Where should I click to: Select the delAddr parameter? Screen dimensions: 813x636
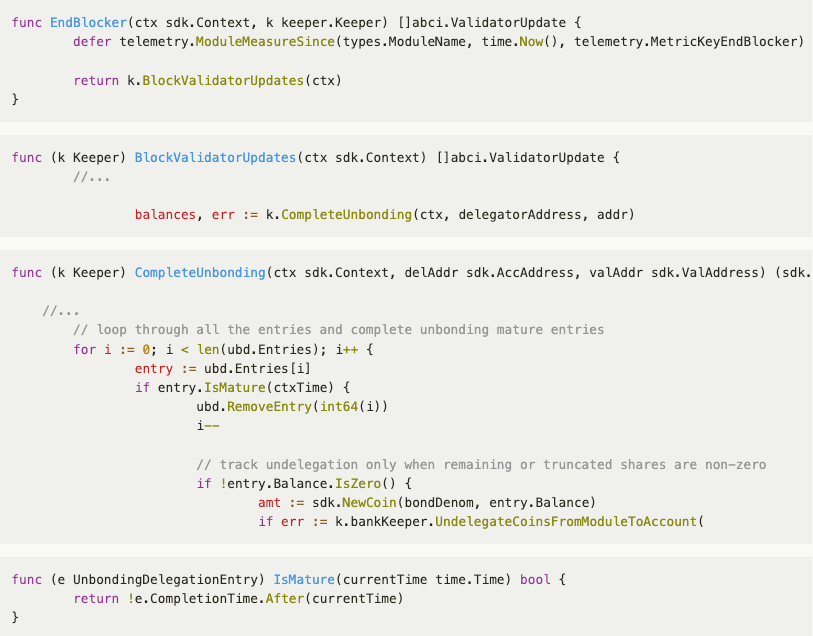click(x=431, y=273)
